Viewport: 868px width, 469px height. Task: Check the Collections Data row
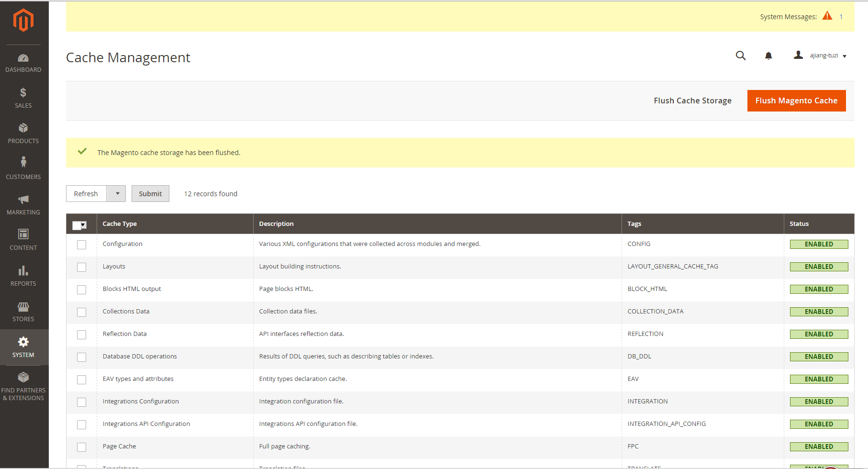tap(82, 312)
